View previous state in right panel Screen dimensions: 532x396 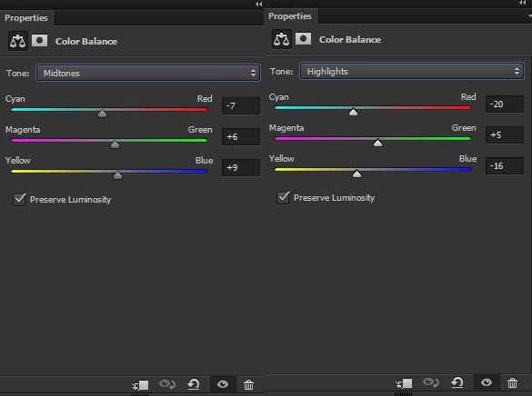431,382
